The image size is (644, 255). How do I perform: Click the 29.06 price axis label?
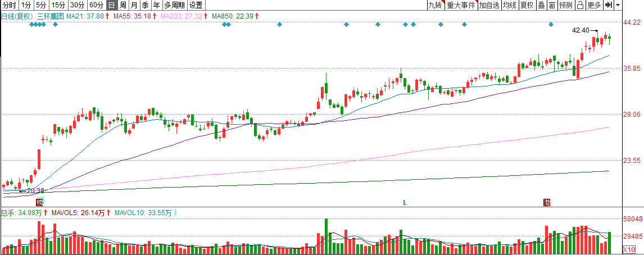pos(632,114)
